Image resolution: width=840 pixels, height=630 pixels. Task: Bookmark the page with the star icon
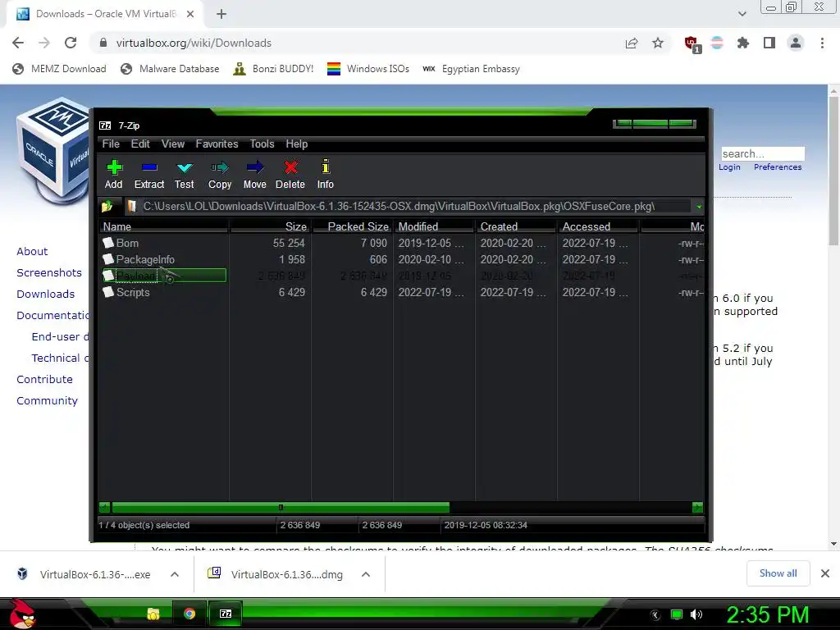tap(658, 43)
